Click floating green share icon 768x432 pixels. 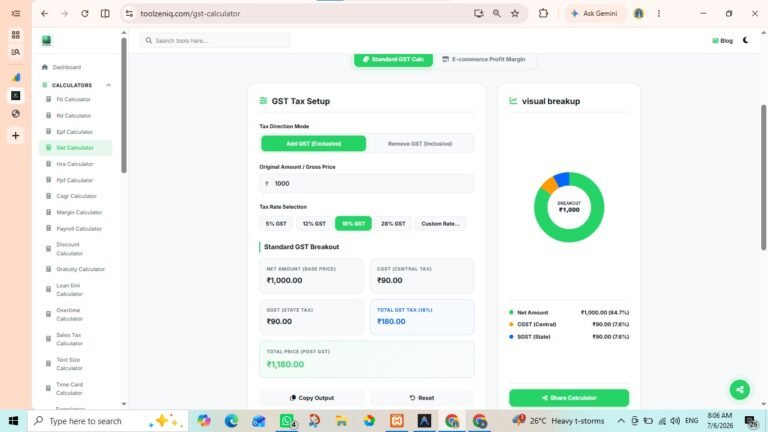[x=740, y=390]
